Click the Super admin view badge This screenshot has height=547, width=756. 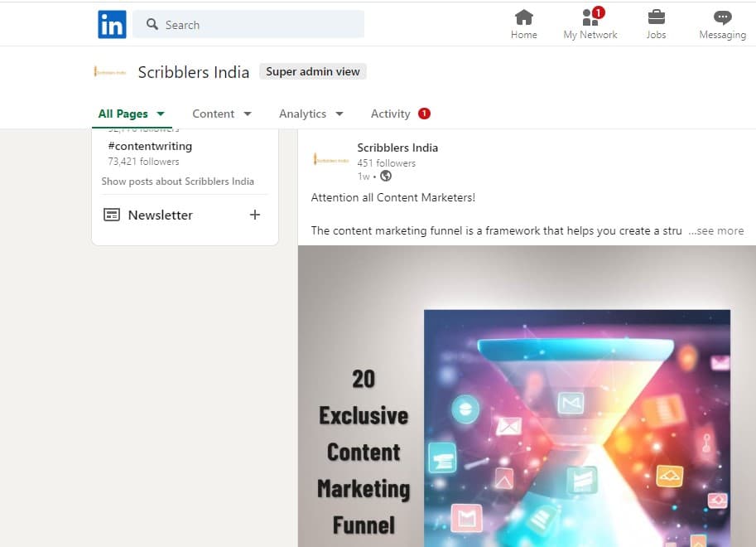coord(313,71)
